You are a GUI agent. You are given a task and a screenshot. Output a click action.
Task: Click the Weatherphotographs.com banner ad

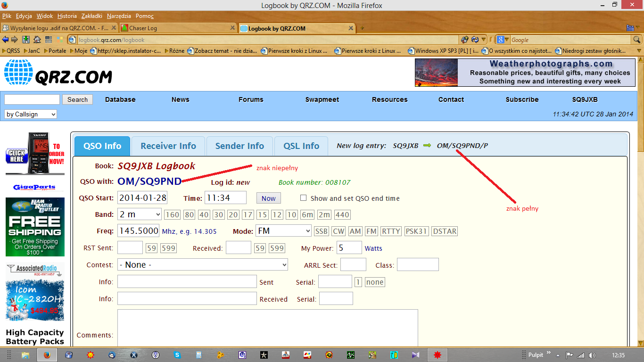point(525,73)
